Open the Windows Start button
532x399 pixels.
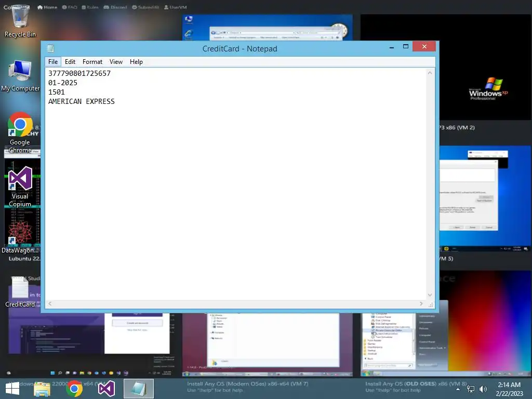12,389
